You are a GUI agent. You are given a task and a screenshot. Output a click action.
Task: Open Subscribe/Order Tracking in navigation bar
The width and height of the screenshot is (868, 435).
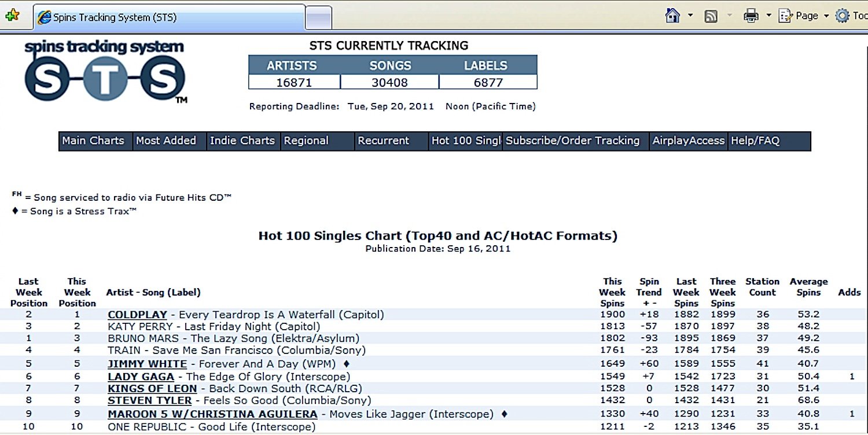point(573,141)
